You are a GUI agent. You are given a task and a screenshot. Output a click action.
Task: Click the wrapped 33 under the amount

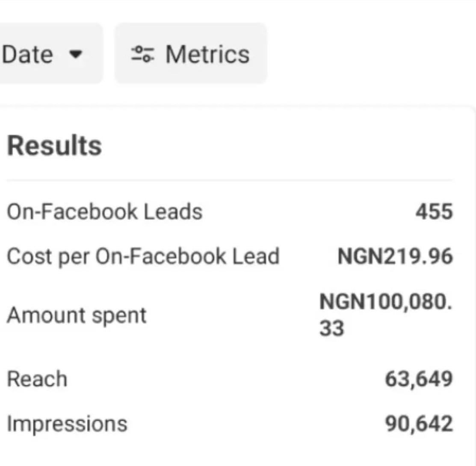[331, 329]
